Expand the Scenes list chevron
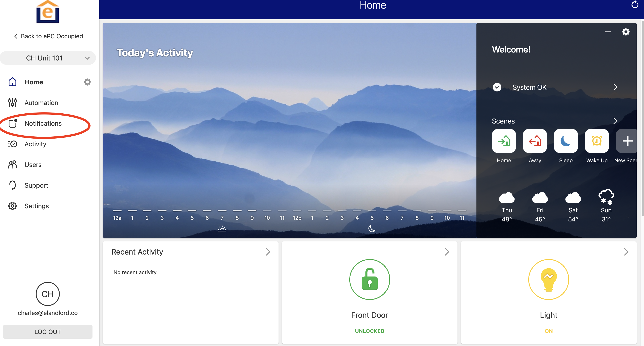 click(x=615, y=121)
